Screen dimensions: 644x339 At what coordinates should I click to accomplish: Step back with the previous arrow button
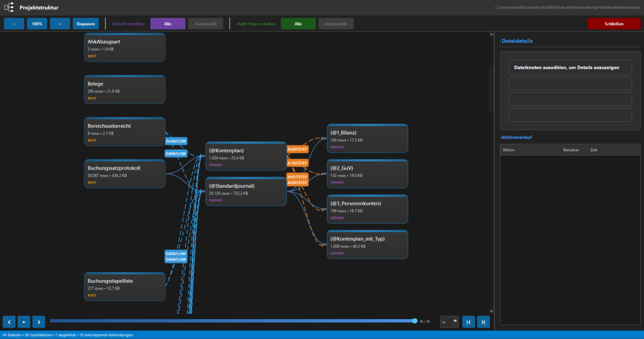pos(9,321)
